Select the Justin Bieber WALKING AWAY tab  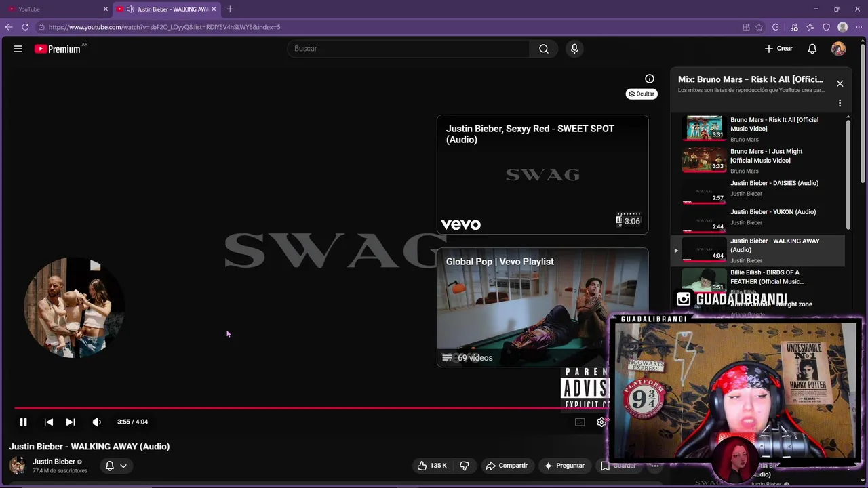(x=167, y=9)
